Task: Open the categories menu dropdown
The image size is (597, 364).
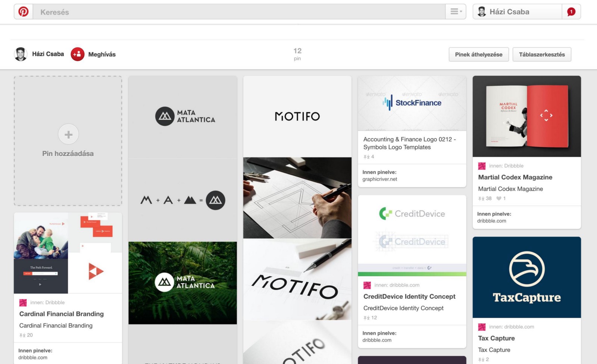Action: tap(456, 12)
